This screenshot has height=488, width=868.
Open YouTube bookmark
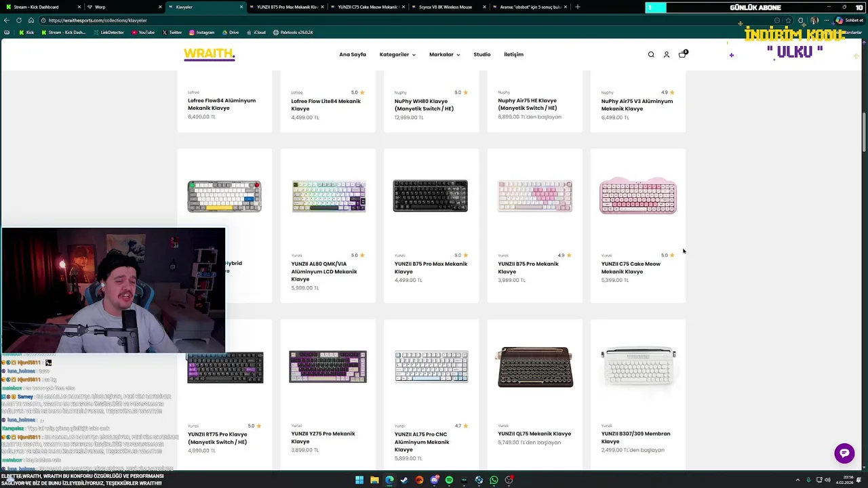click(x=142, y=33)
